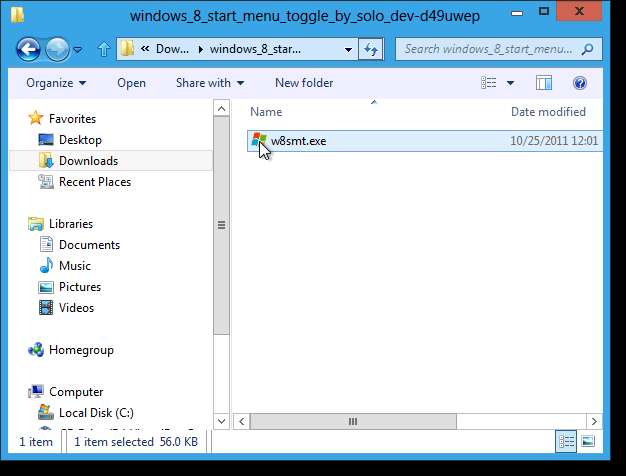
Task: Click the Forward navigation arrow
Action: coord(58,48)
